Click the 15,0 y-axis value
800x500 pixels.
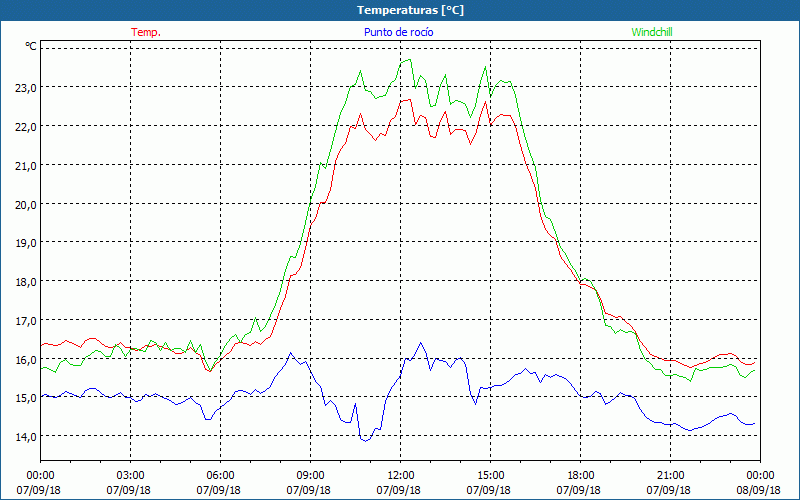click(25, 398)
